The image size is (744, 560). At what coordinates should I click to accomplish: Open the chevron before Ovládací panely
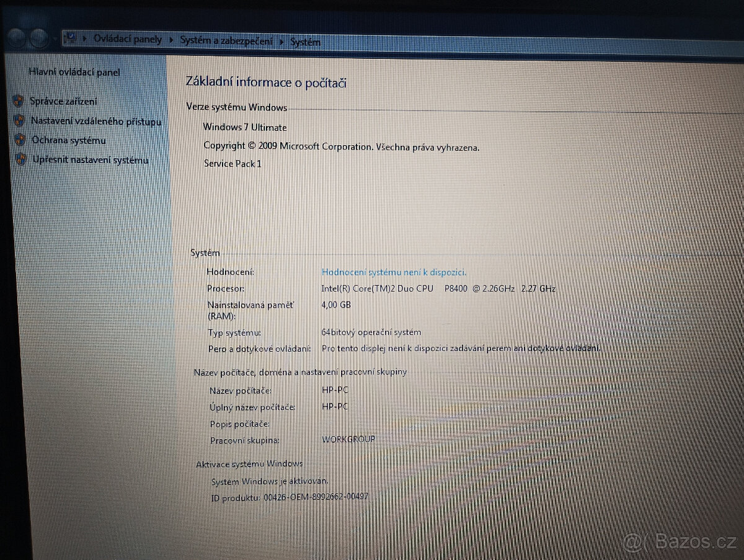coord(86,38)
